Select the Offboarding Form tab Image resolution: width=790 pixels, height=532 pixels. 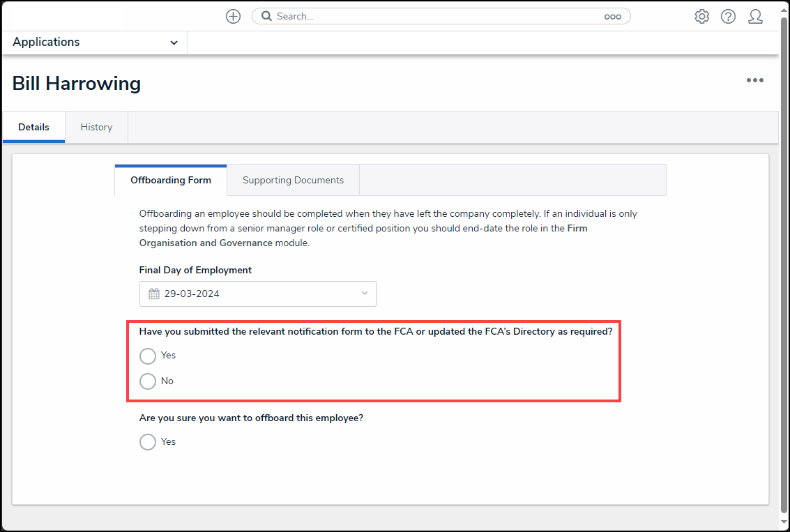pos(171,180)
